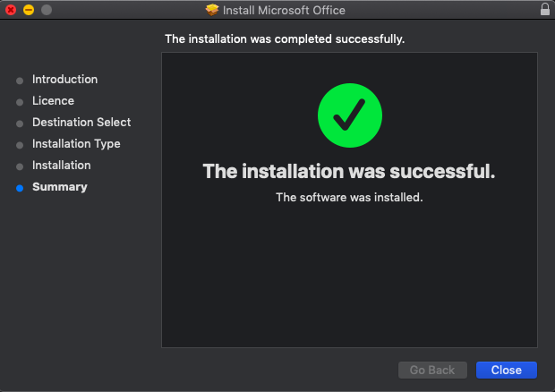Select the Introduction step in sidebar

64,80
